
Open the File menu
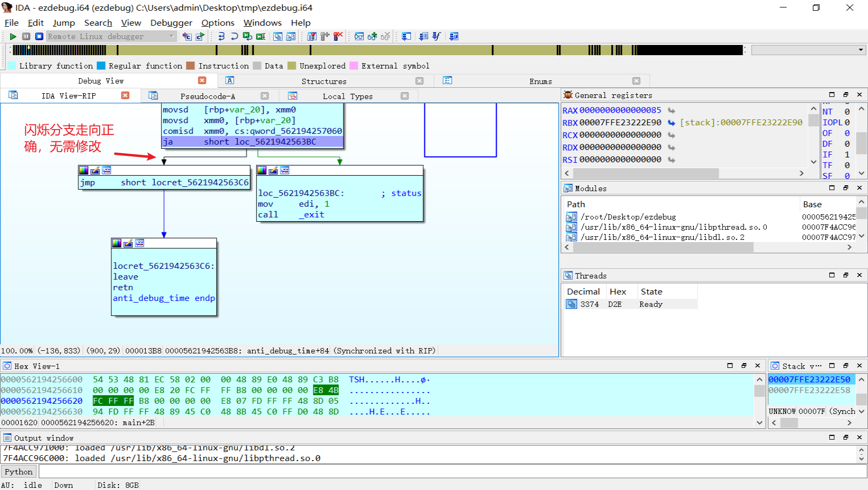point(11,22)
